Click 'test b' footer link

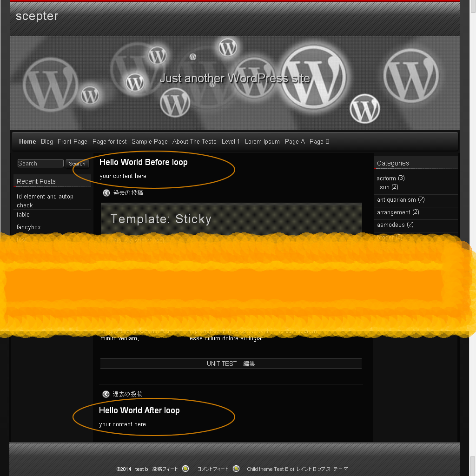click(x=141, y=469)
